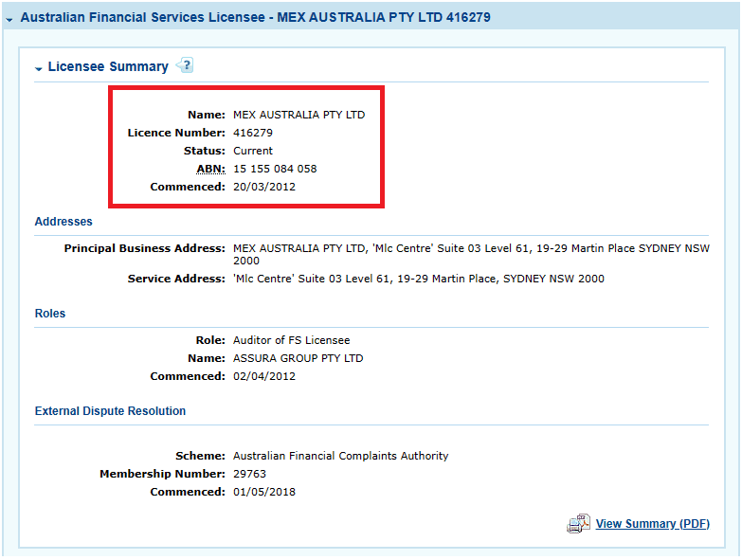Click the Roles section heading
742x560 pixels.
pyautogui.click(x=49, y=313)
